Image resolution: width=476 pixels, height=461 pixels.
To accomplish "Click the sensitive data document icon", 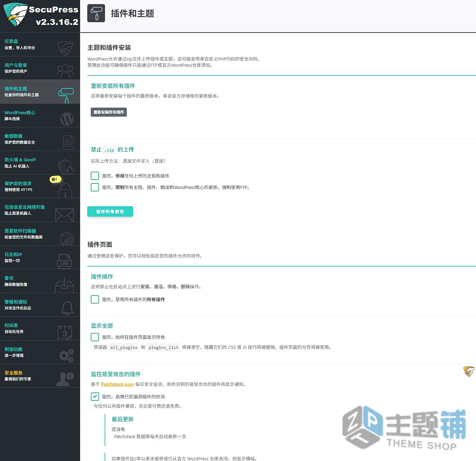I will (69, 143).
